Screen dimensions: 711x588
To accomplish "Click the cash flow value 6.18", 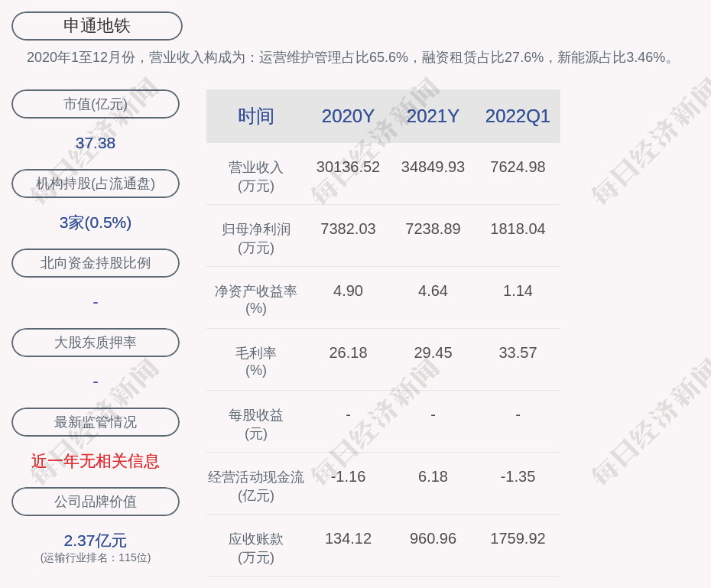I will pos(433,476).
